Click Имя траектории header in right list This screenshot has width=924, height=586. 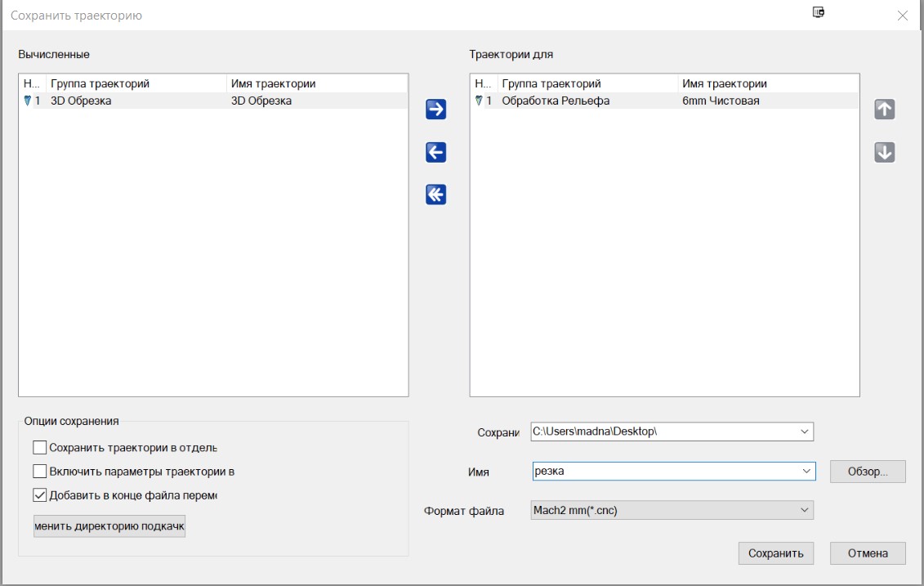(766, 83)
